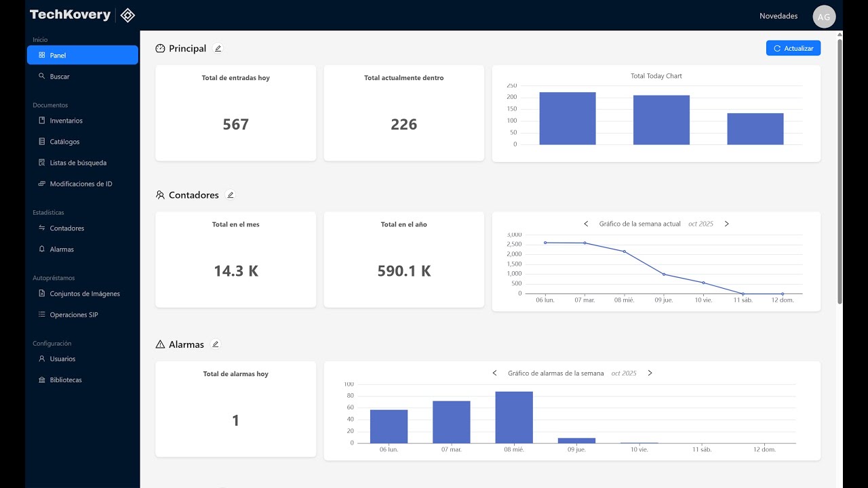The image size is (868, 488).
Task: Open the Panel menu item
Action: (83, 55)
